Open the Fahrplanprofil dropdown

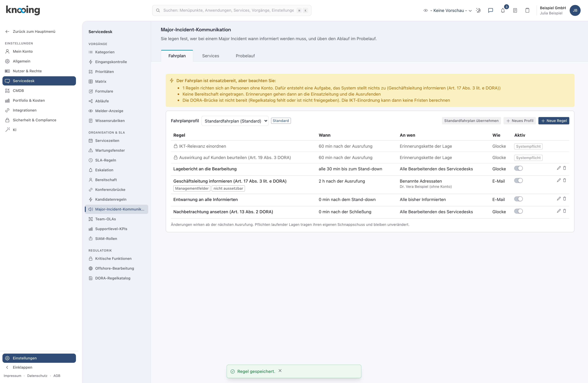pyautogui.click(x=235, y=121)
